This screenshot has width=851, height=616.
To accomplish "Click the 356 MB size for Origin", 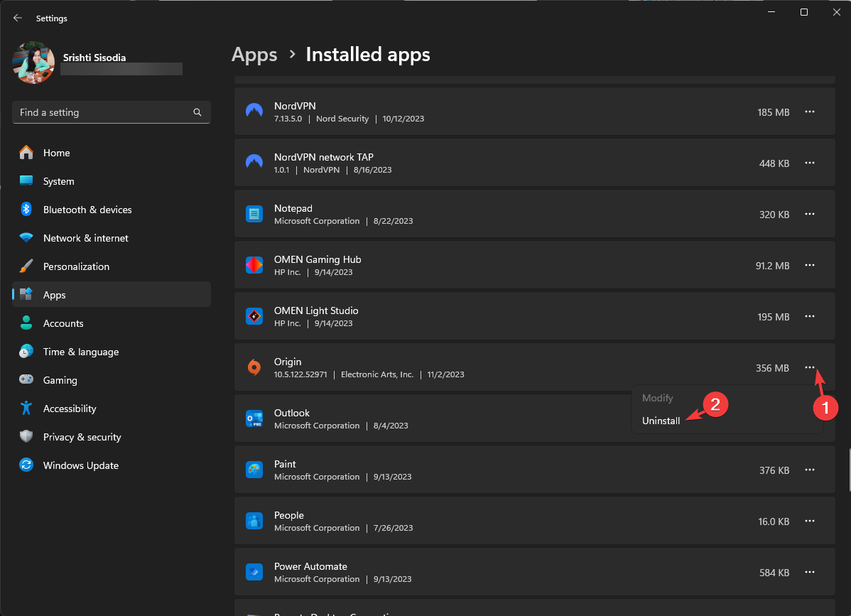I will pyautogui.click(x=772, y=368).
